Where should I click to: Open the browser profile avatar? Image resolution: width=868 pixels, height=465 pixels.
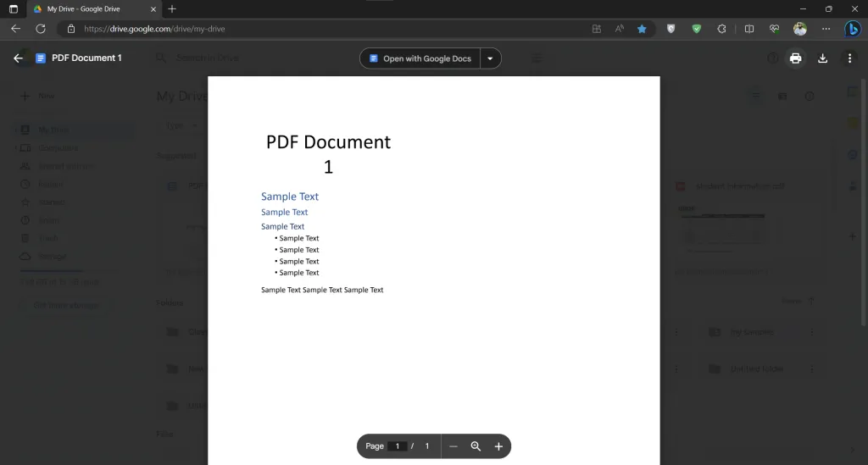(x=800, y=29)
